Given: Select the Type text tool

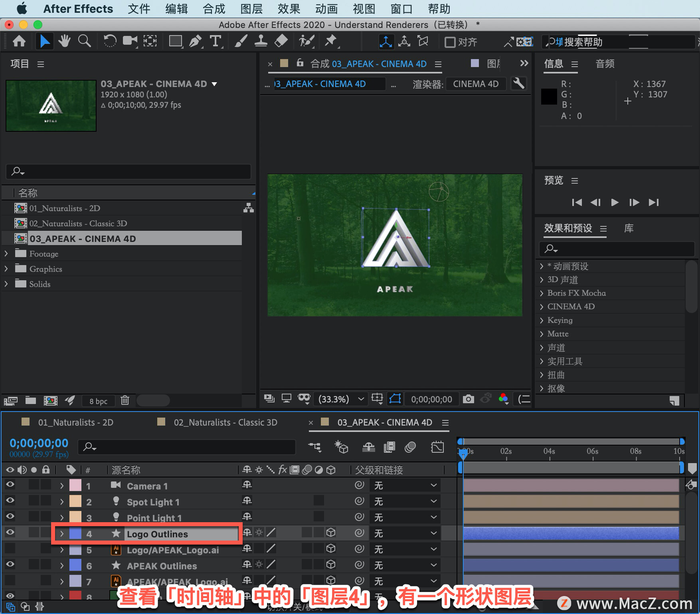Looking at the screenshot, I should (x=216, y=41).
